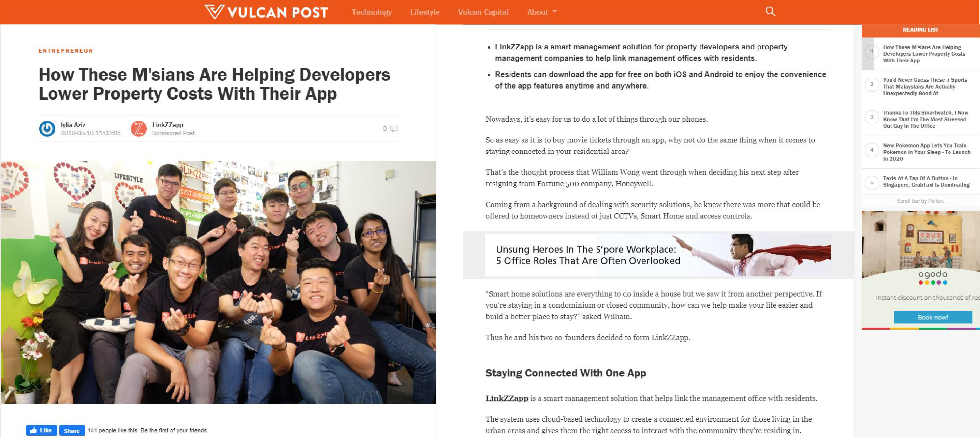Click the 'Scroll bar by Pollen.' text
980x438 pixels.
point(920,201)
